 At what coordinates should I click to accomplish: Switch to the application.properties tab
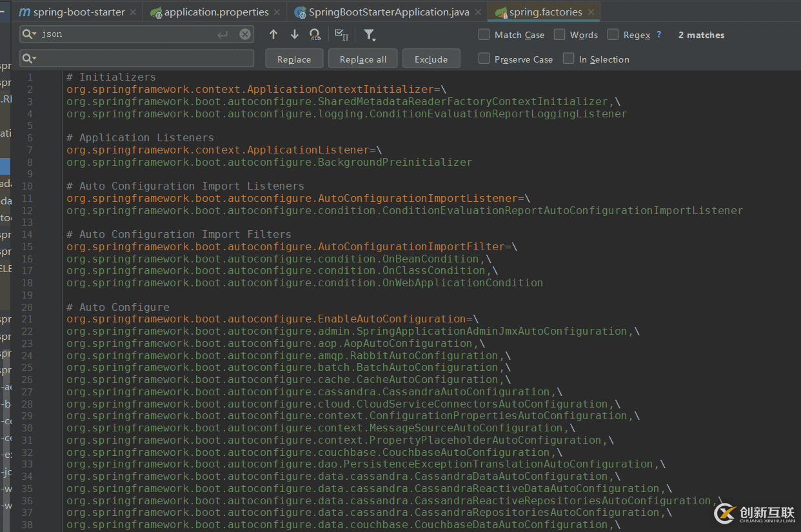(x=216, y=12)
